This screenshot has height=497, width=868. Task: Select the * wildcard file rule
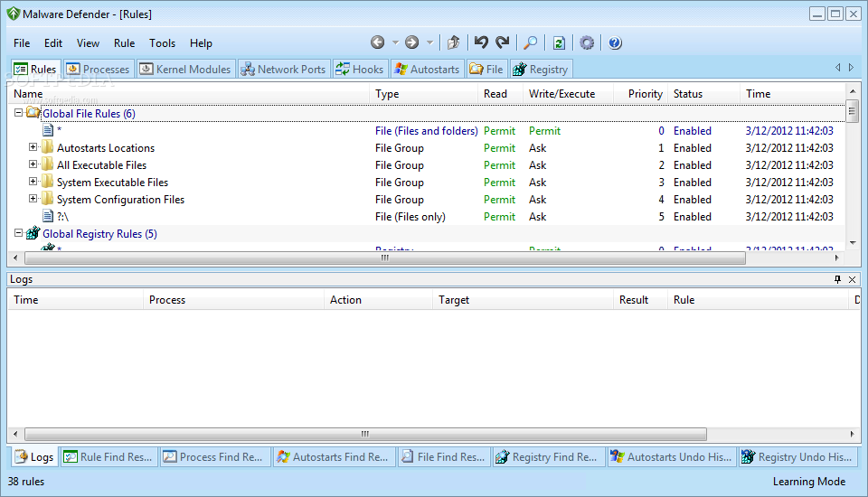click(426, 131)
